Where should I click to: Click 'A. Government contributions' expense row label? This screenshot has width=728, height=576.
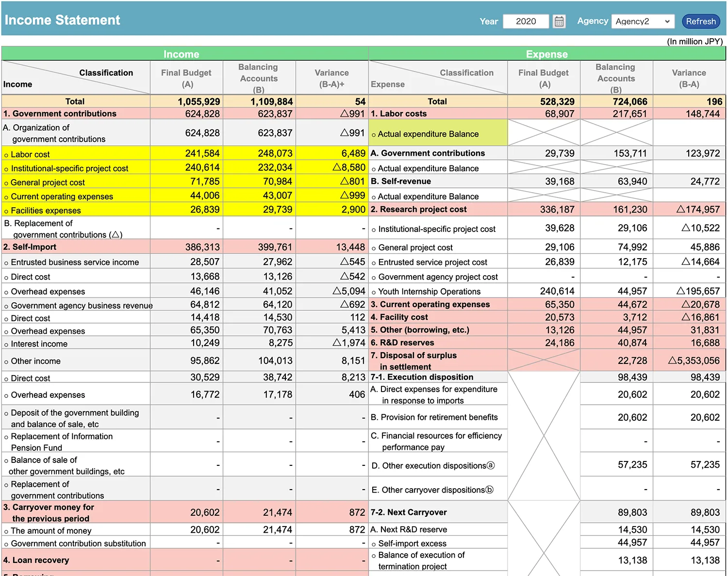[x=428, y=153]
